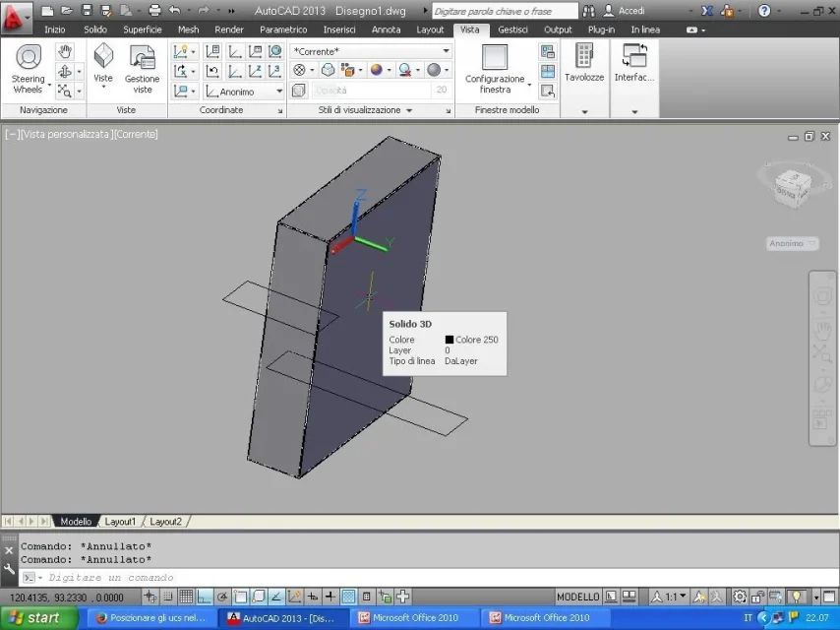Click the ViewCube in the drawing area
840x630 pixels.
pyautogui.click(x=793, y=188)
